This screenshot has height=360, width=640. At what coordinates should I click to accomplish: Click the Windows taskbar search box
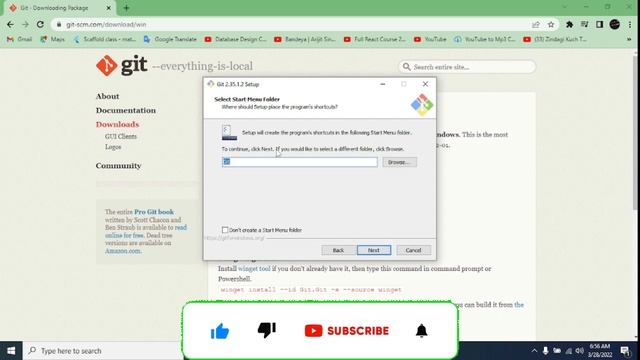[102, 351]
